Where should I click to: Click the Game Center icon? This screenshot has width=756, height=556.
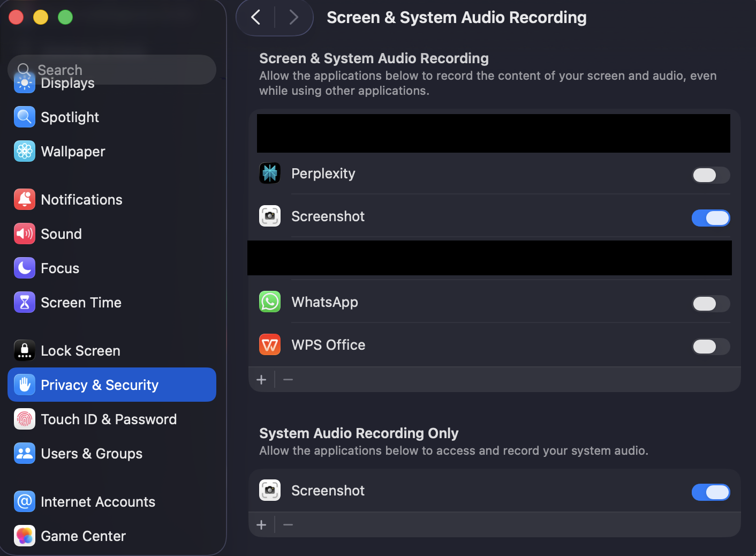pyautogui.click(x=25, y=536)
